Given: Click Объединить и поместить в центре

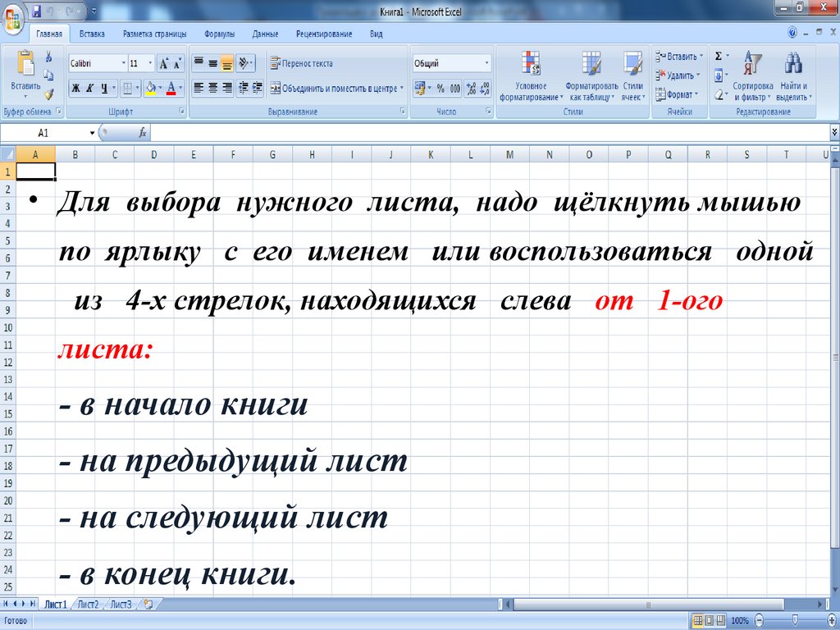Looking at the screenshot, I should 336,89.
